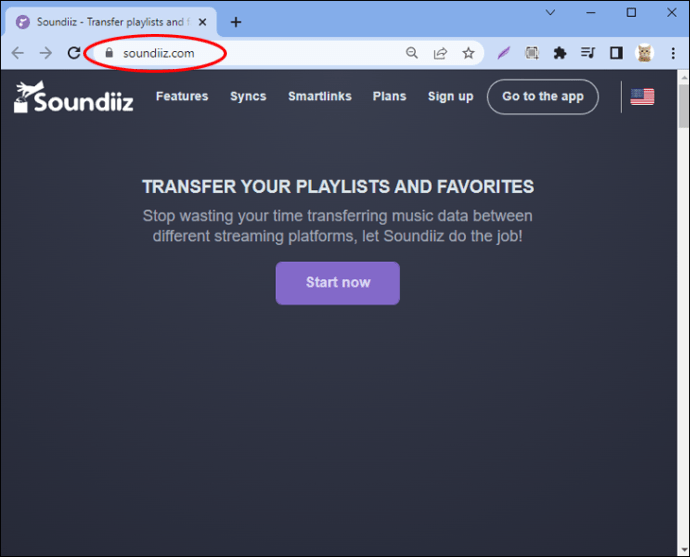The image size is (690, 557).
Task: Toggle the browser side panel
Action: (616, 53)
